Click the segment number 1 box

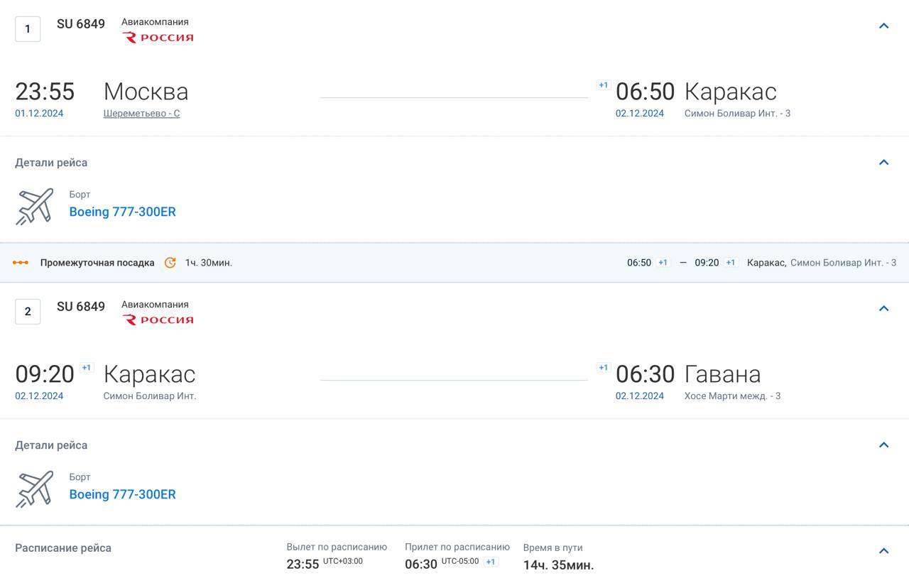[x=28, y=29]
